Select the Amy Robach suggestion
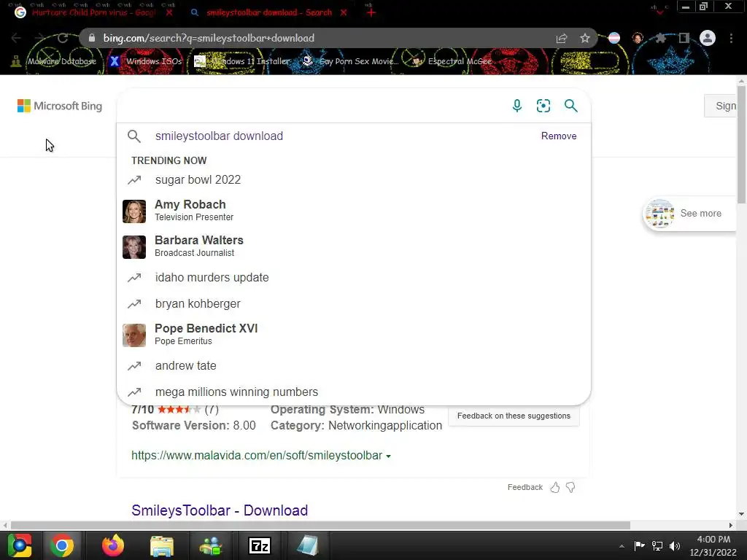 pos(354,211)
